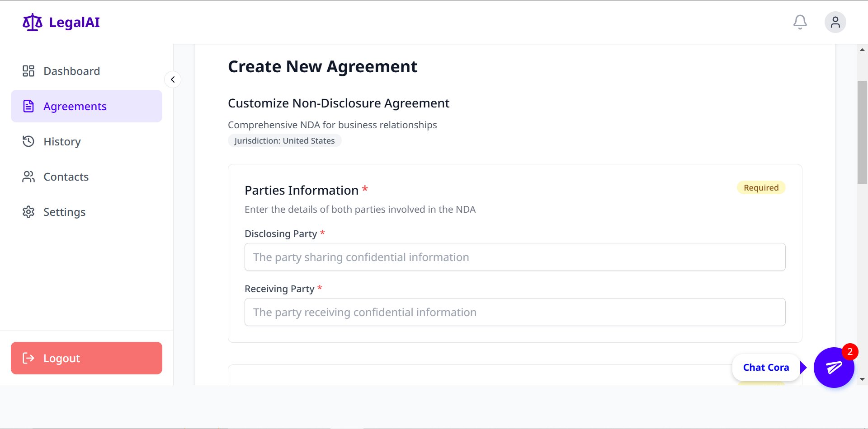868x429 pixels.
Task: Click the Agreements document icon
Action: [28, 106]
